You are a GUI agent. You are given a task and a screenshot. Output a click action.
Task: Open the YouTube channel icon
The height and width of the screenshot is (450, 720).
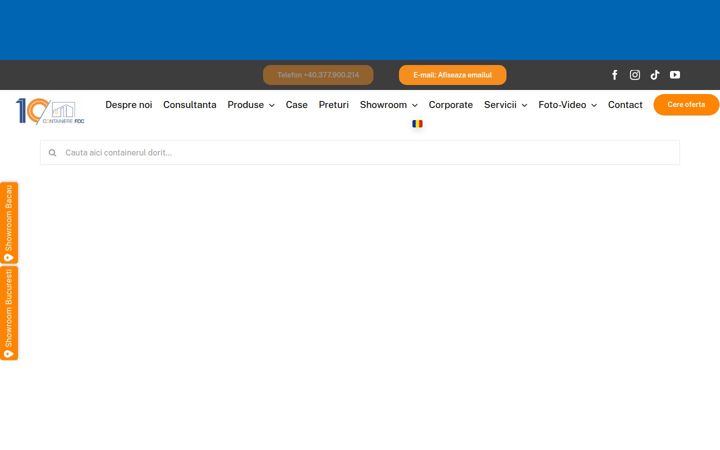coord(675,75)
